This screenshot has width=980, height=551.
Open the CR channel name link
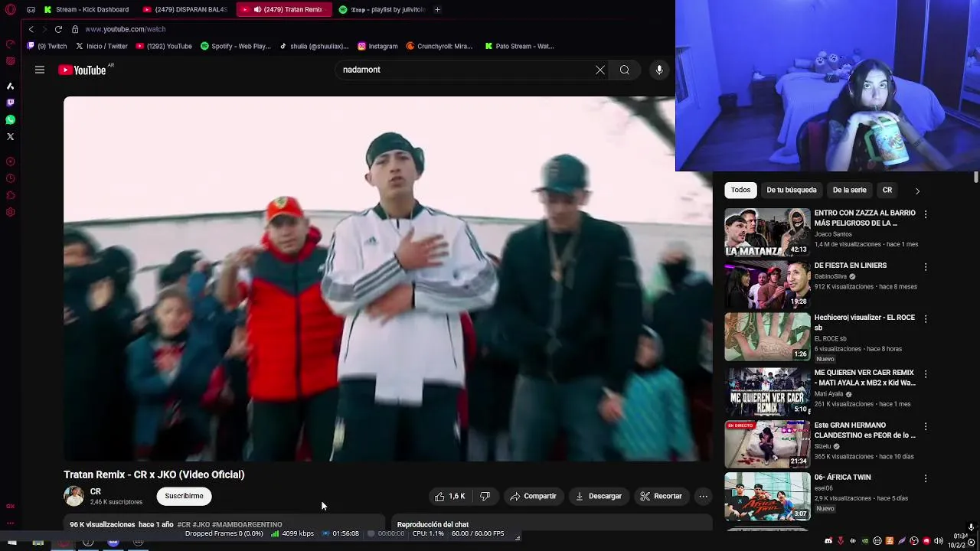point(96,491)
